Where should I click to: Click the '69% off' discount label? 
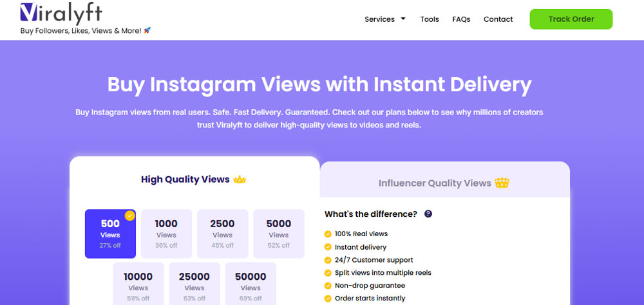click(251, 299)
